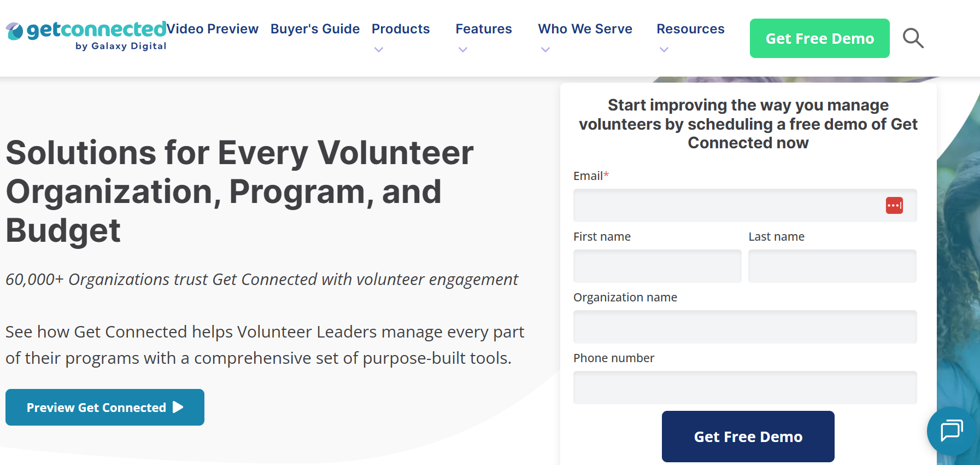Viewport: 980px width, 465px height.
Task: Select the Organization name field
Action: pyautogui.click(x=745, y=327)
